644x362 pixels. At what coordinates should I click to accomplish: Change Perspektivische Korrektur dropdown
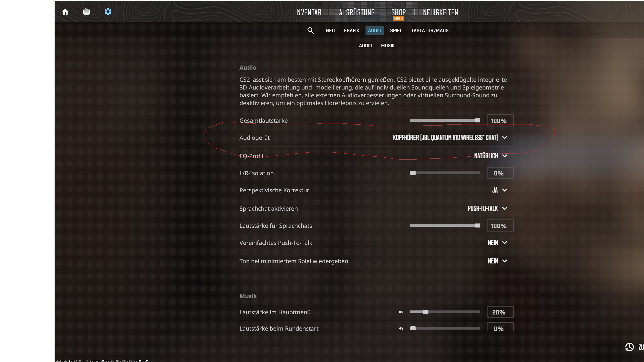click(x=499, y=190)
